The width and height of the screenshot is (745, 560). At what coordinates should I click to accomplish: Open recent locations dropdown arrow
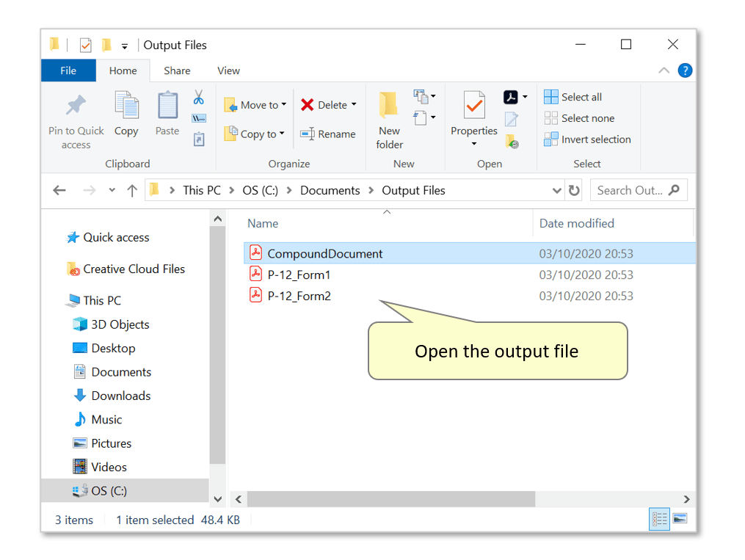112,190
